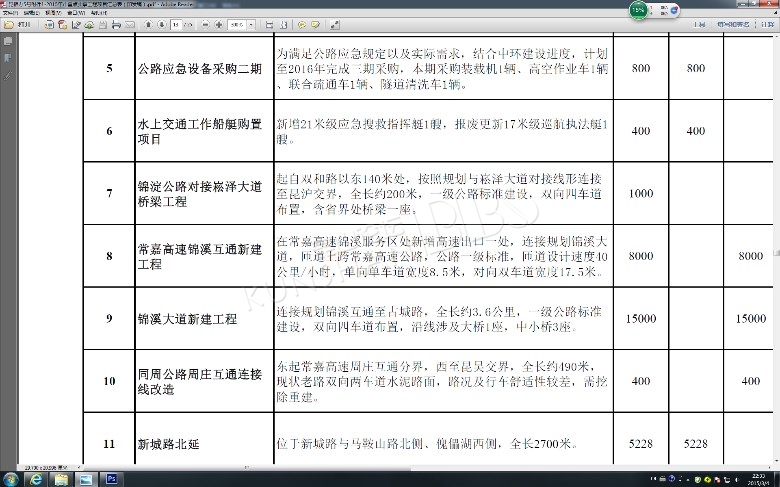
Task: Open the View menu
Action: point(53,12)
